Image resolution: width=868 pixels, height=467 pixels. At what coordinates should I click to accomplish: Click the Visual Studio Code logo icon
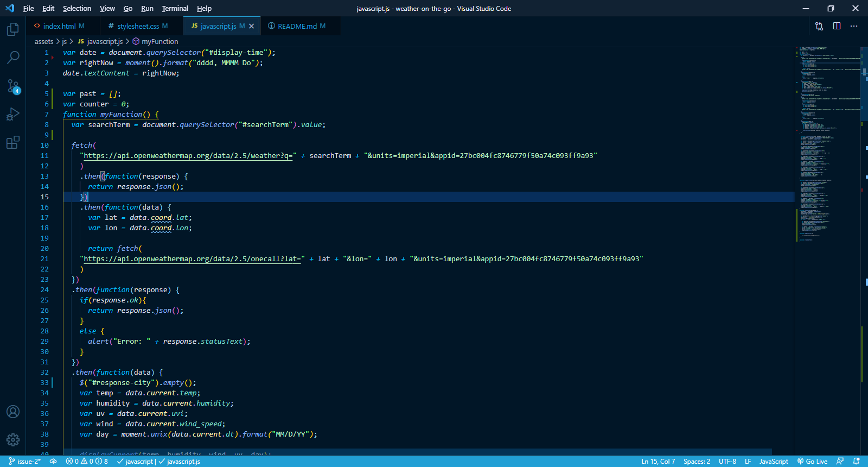10,8
